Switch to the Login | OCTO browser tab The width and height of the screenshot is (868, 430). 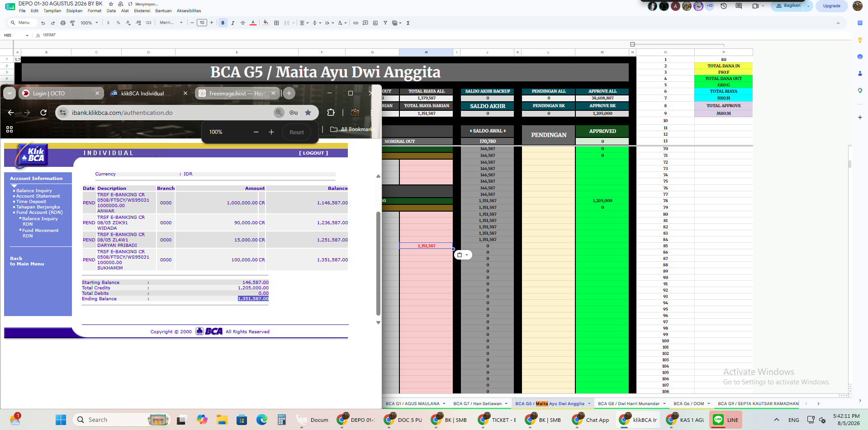(x=62, y=93)
